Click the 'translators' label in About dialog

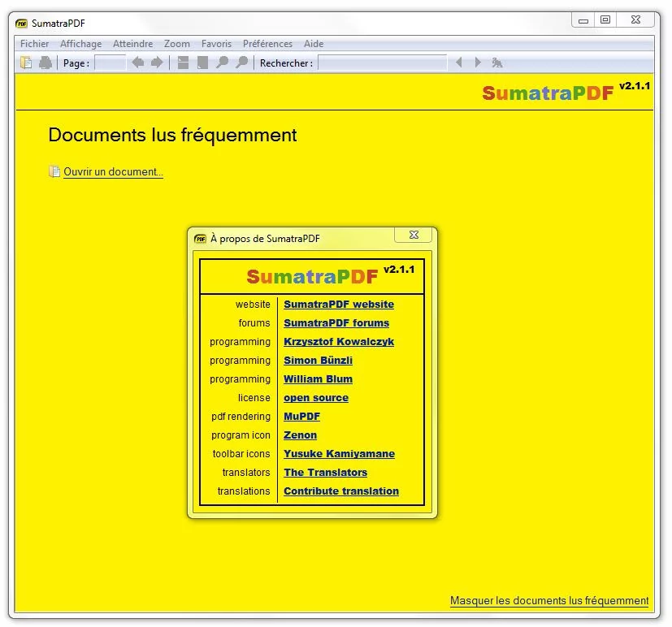click(246, 473)
